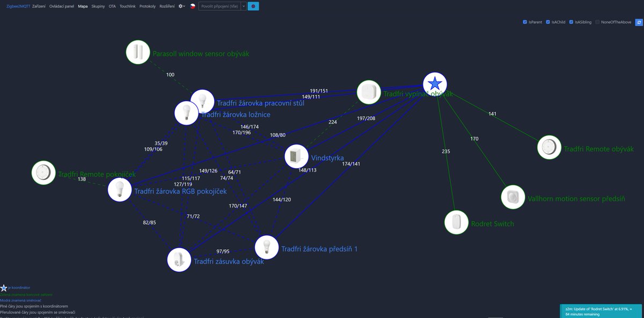Click the link quality label 82/85
Screen dimensions: 644x318
(x=149, y=222)
